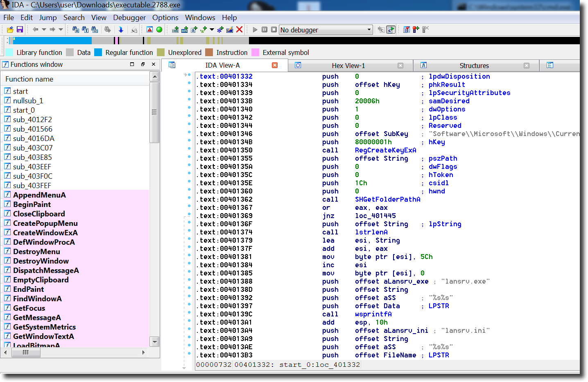Click the red X delete icon

pyautogui.click(x=240, y=30)
